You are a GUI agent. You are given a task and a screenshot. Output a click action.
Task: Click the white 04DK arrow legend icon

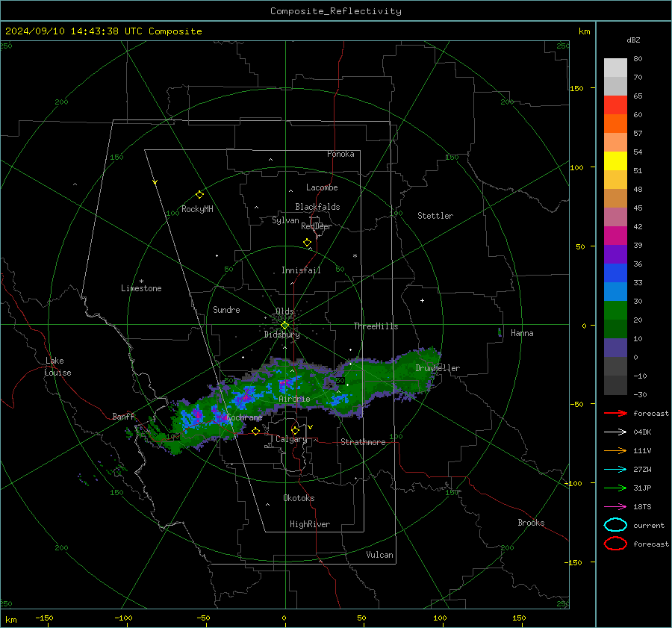click(x=615, y=432)
